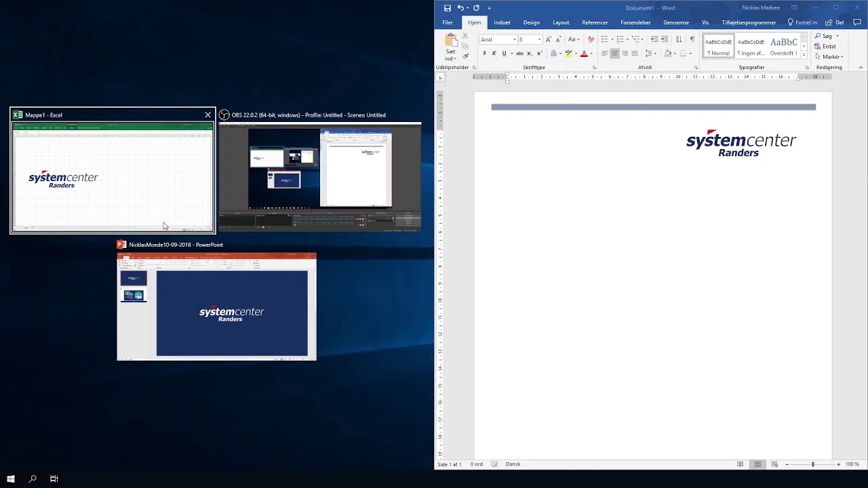Save the Word document
The image size is (868, 488).
(x=448, y=8)
